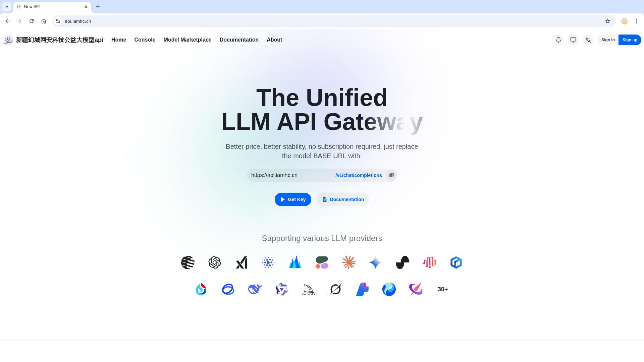Click the Midjourney sailboat logo
Viewport: 644px width, 362px height.
pos(309,289)
